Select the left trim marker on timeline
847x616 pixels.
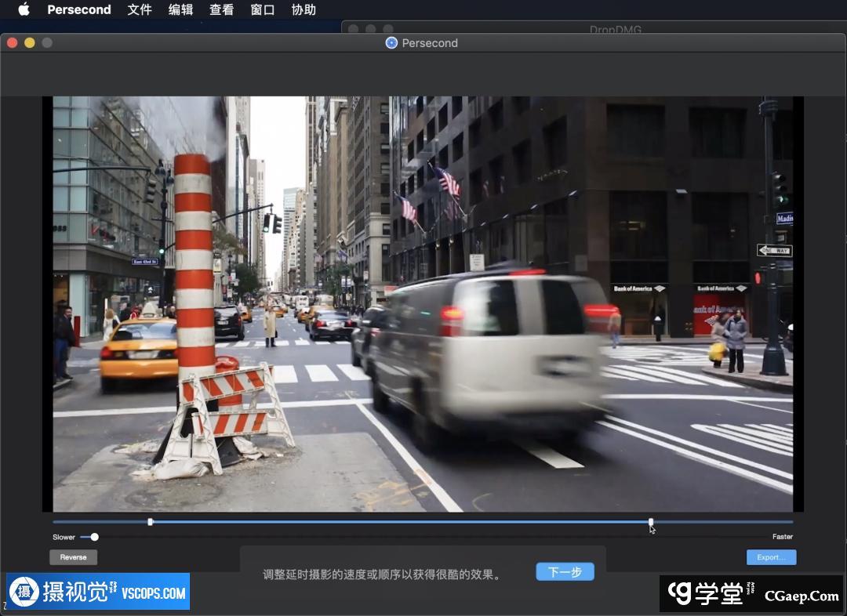151,522
